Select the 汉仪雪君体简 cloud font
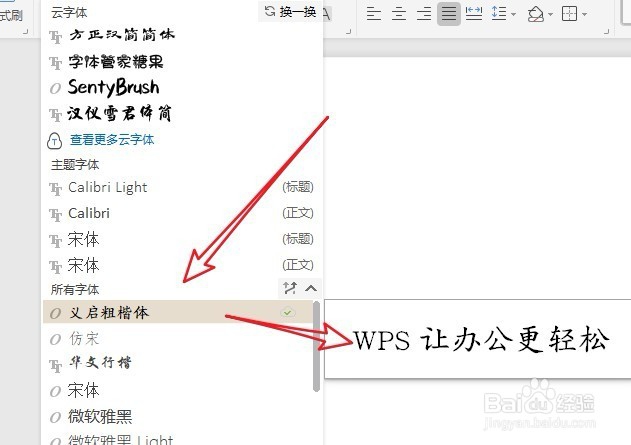The height and width of the screenshot is (445, 631). click(x=120, y=113)
